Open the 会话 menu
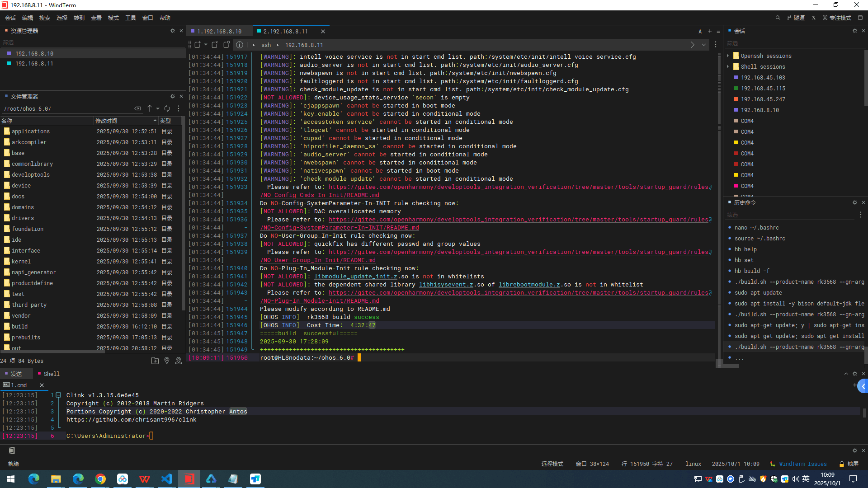This screenshot has width=868, height=488. (10, 18)
